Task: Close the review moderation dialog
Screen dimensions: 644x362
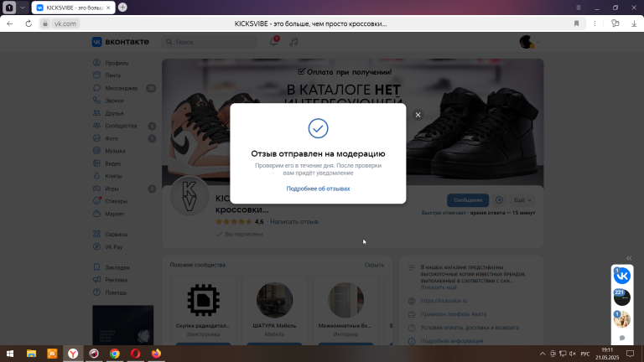Action: click(x=418, y=115)
